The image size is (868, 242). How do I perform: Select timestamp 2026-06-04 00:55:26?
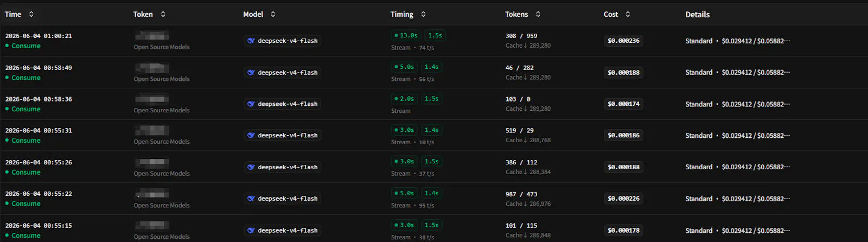click(39, 162)
